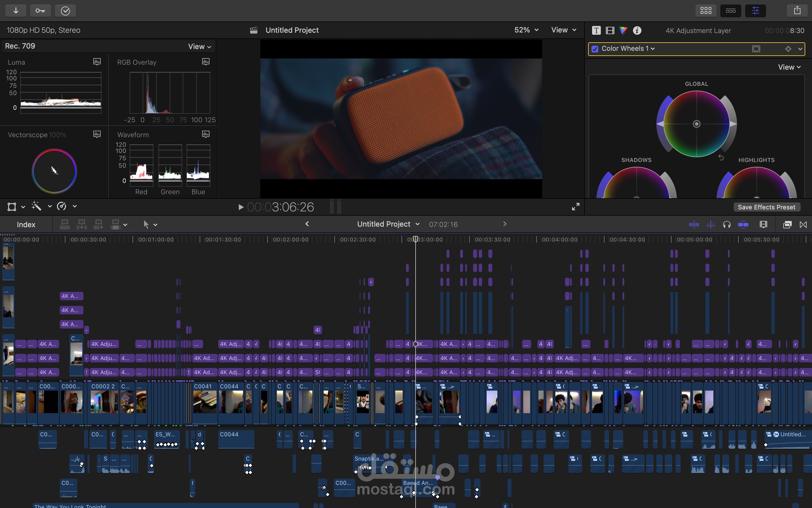
Task: Overwrite clip in the storyline
Action: 115,224
